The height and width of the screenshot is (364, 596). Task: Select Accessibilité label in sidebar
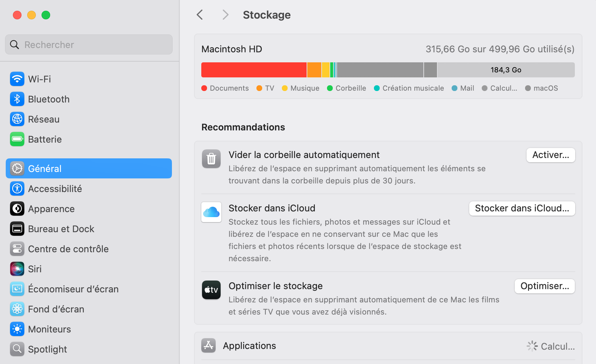[55, 188]
